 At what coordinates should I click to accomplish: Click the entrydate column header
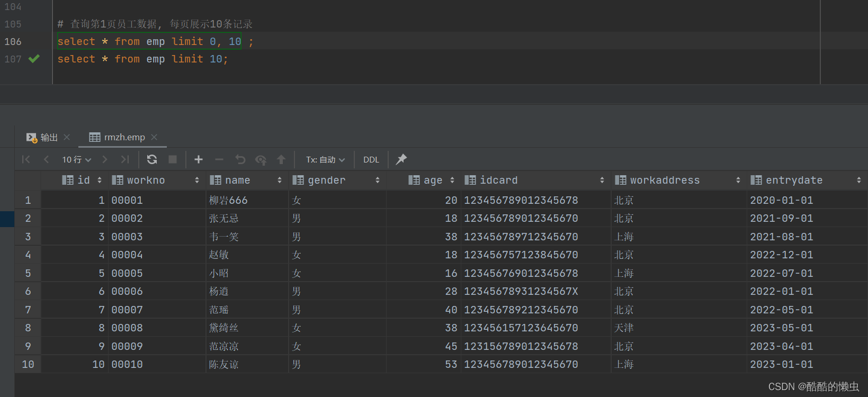point(807,180)
